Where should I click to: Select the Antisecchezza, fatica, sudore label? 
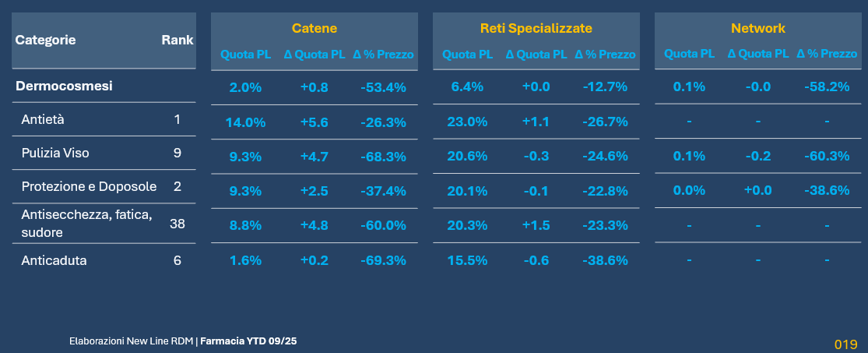click(86, 223)
